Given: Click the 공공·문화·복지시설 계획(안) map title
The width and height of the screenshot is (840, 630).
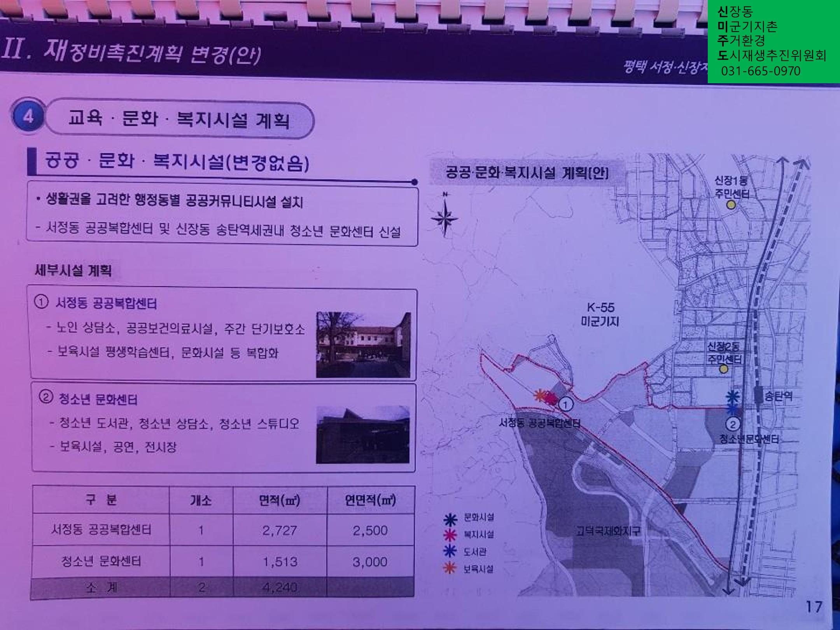Looking at the screenshot, I should (527, 172).
